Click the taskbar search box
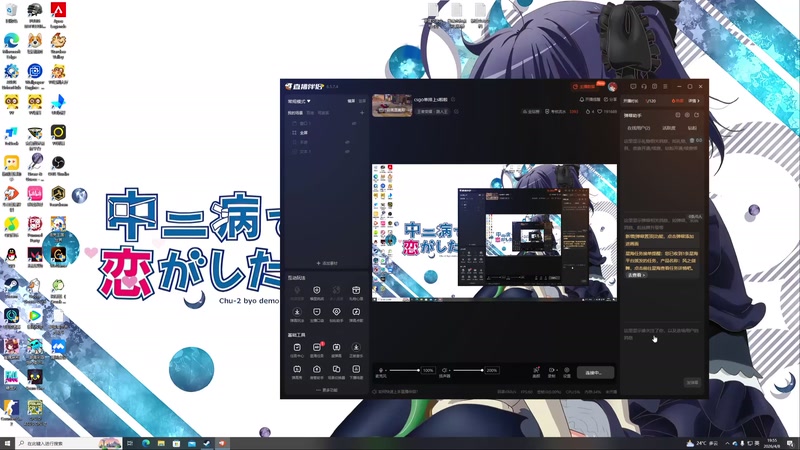The width and height of the screenshot is (800, 450). tap(69, 443)
